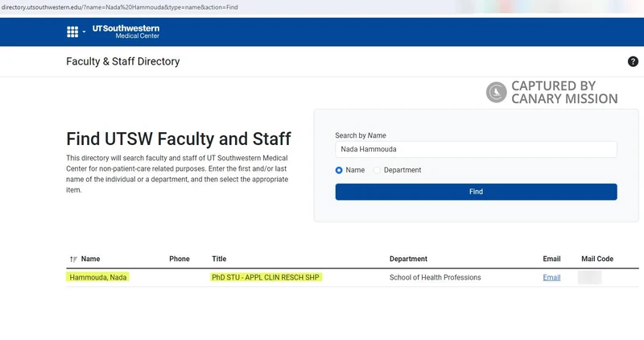Select 'School of Health Professions' department cell
The image size is (644, 340).
435,277
